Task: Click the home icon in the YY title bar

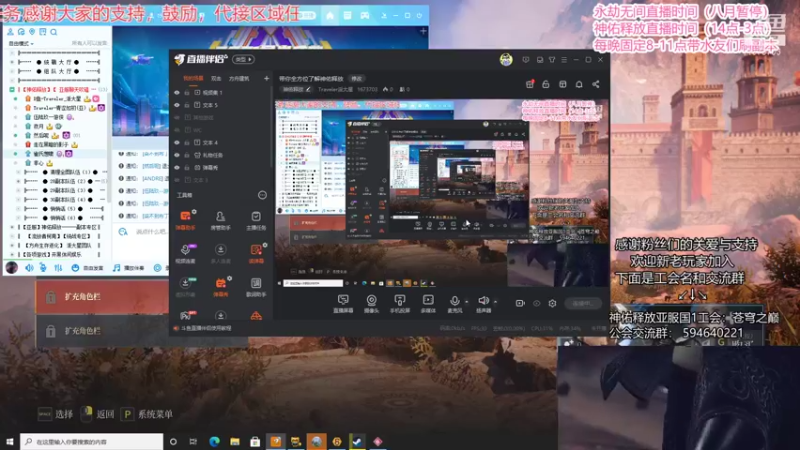Action: pyautogui.click(x=330, y=16)
